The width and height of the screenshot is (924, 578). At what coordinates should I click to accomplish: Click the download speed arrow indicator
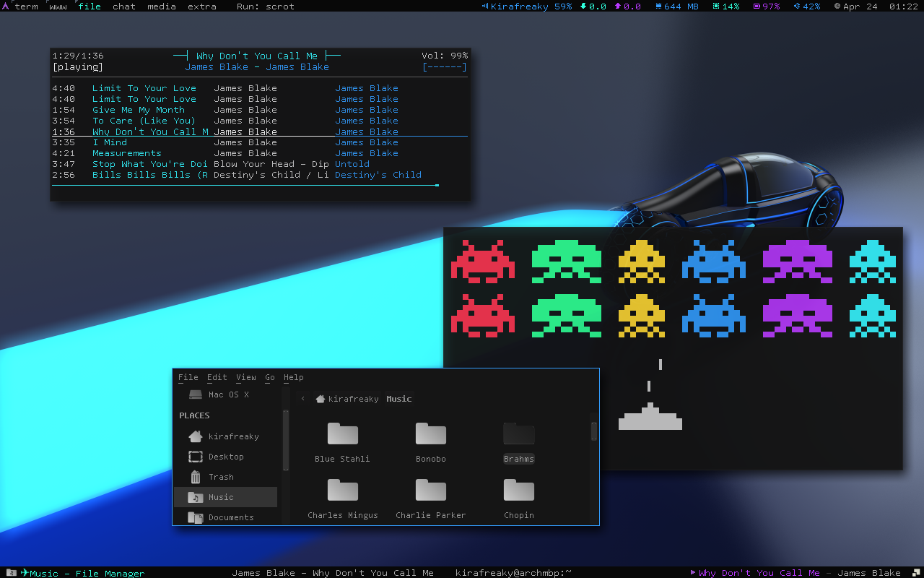[593, 7]
